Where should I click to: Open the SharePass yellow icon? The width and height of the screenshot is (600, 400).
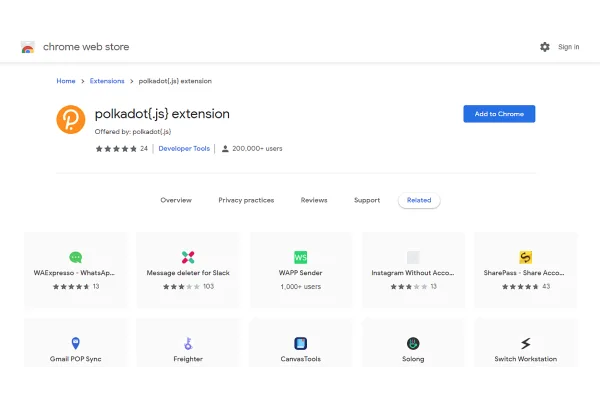click(x=526, y=257)
